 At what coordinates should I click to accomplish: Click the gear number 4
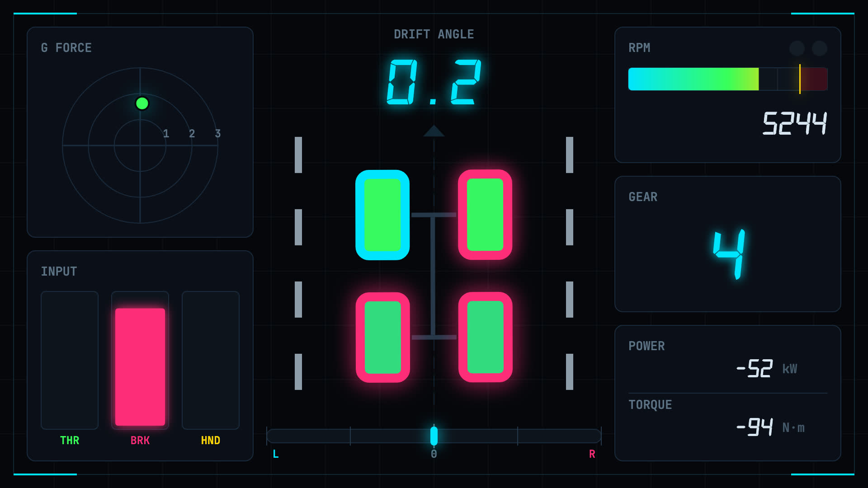coord(729,254)
